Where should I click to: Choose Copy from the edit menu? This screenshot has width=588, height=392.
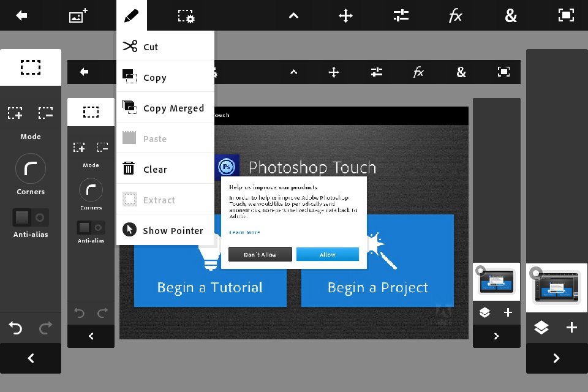point(165,77)
